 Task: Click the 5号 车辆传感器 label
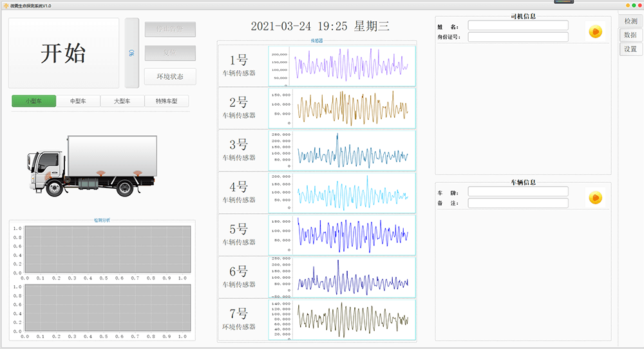(x=239, y=235)
